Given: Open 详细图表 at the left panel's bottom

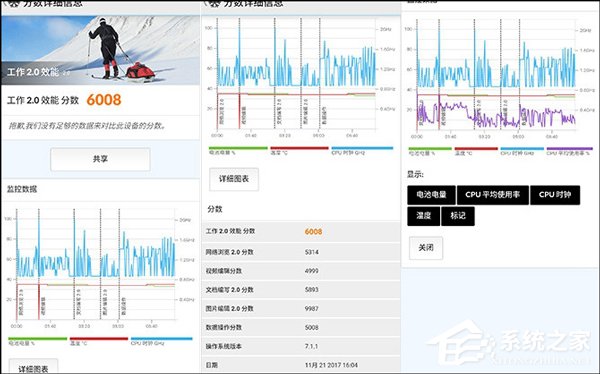Looking at the screenshot, I should point(33,367).
